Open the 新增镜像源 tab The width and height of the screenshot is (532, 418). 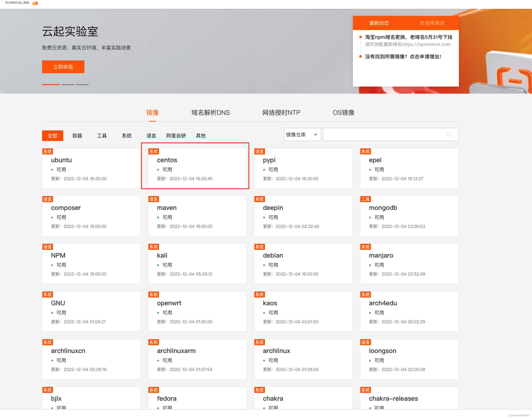(x=432, y=23)
